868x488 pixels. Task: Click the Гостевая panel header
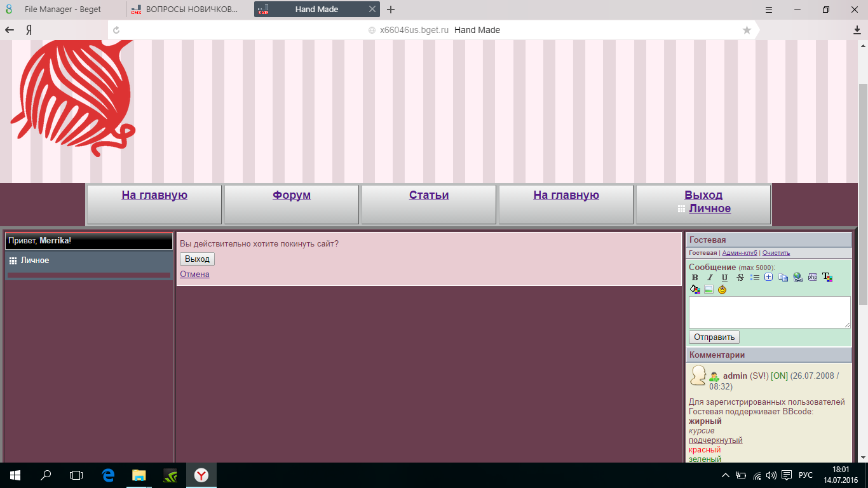tap(769, 240)
